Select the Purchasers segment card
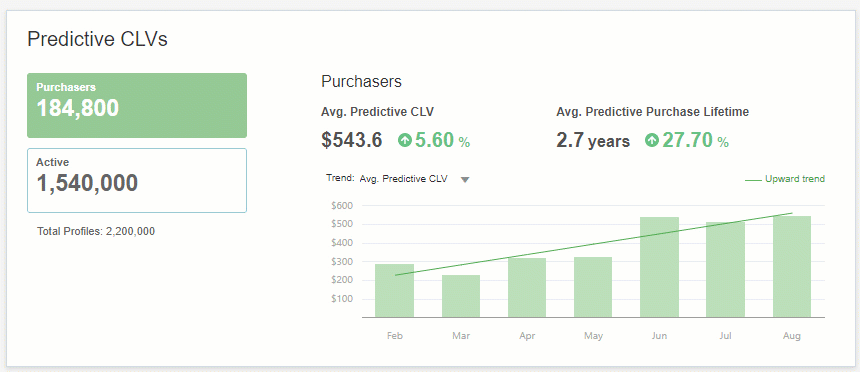Screen dimensions: 860x372 pyautogui.click(x=137, y=105)
